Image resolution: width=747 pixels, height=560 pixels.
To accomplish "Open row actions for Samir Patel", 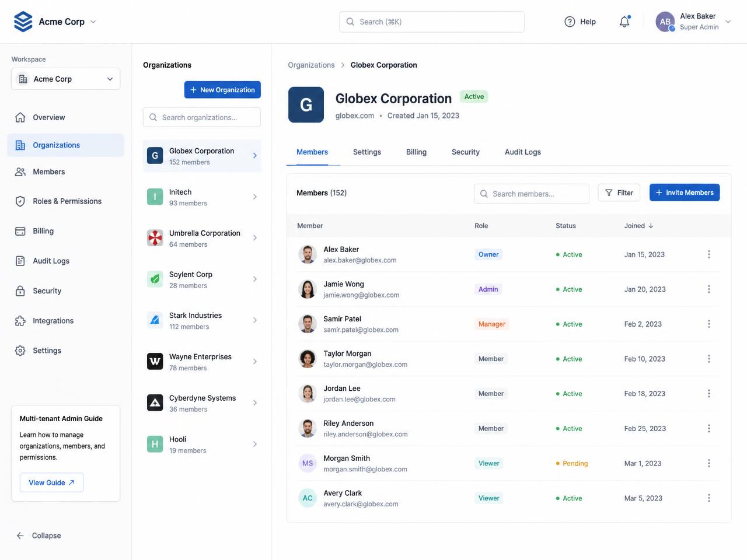I will (708, 324).
